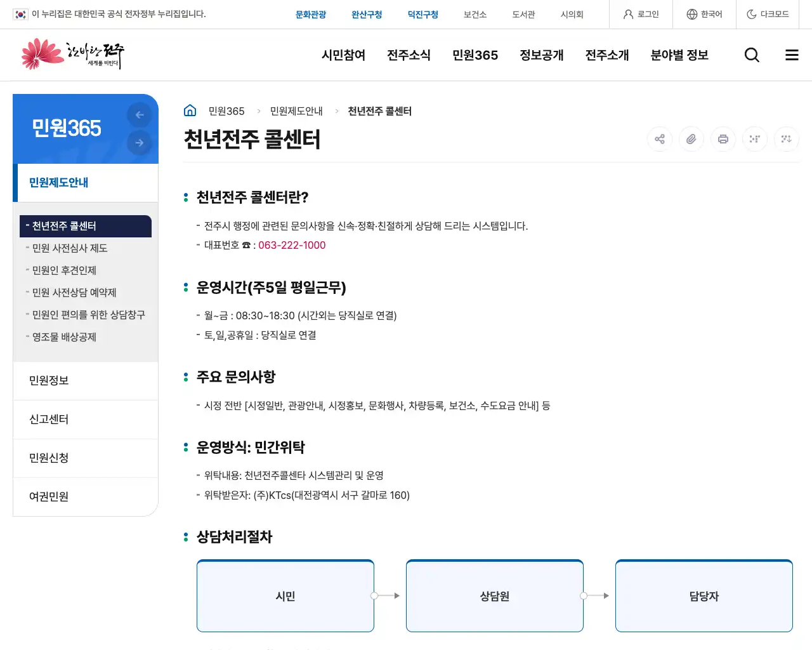Expand the 여권민원 sidebar section
The image size is (812, 650).
coord(86,497)
